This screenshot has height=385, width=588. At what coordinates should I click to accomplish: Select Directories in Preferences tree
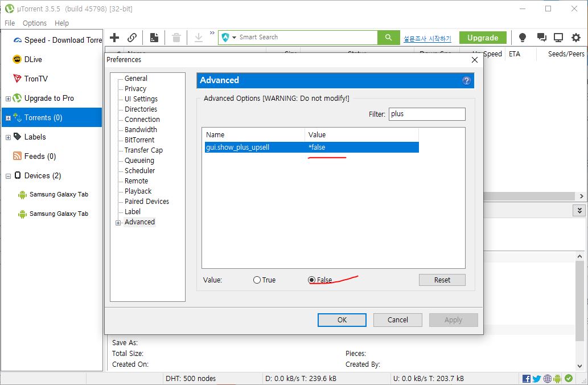[x=141, y=109]
